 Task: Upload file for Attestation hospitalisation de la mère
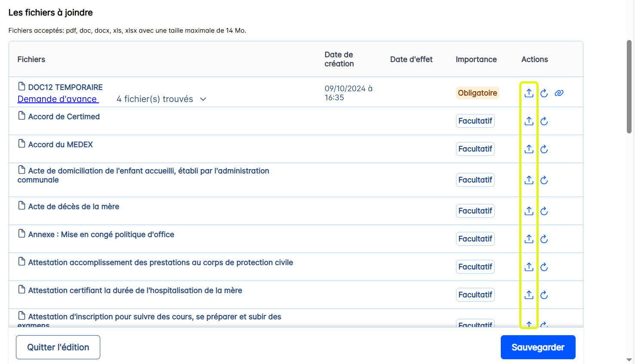pos(529,295)
